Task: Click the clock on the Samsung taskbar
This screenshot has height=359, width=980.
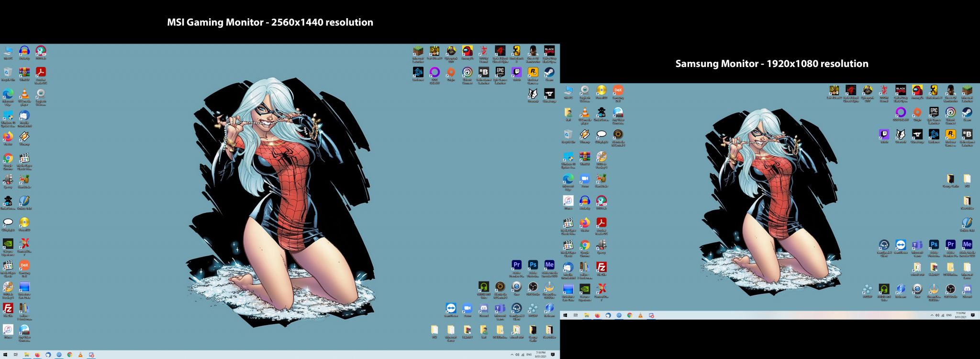Action: click(961, 315)
